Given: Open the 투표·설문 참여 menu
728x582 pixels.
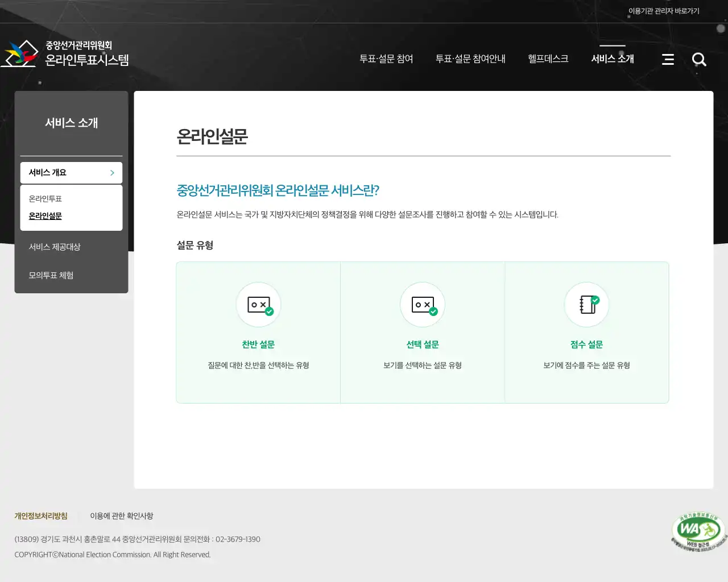Looking at the screenshot, I should point(387,59).
